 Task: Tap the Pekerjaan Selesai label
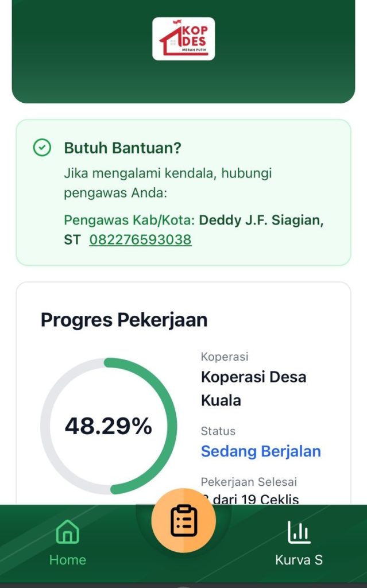249,482
